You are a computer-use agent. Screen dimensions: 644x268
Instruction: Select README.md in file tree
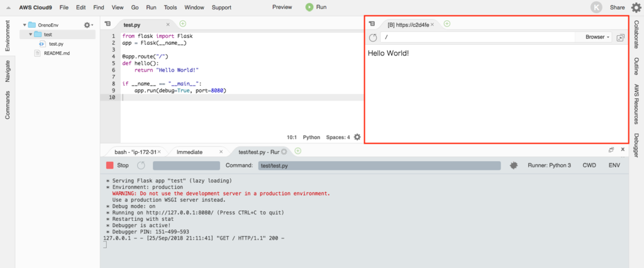pyautogui.click(x=57, y=53)
